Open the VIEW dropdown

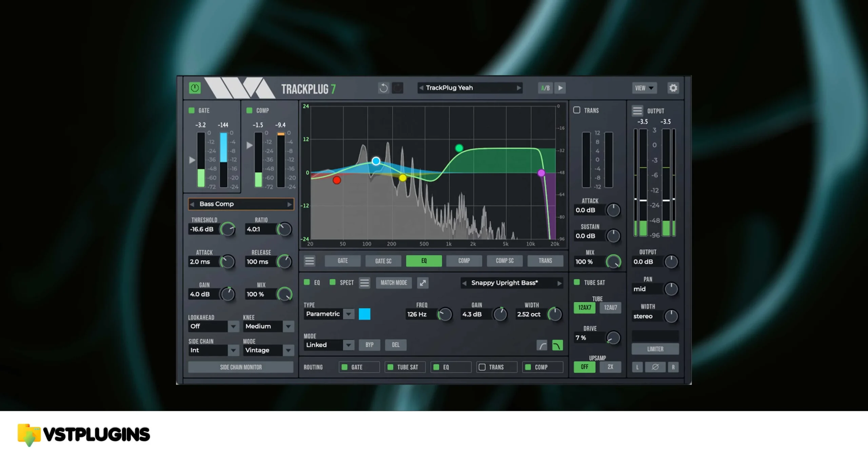(644, 88)
